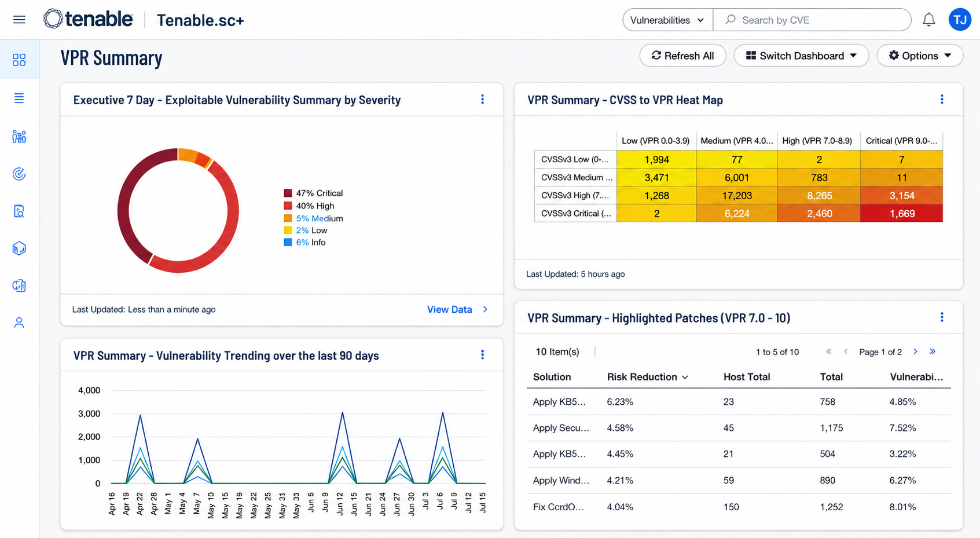Open CVSS to VPR Heat Map kebab menu
Image resolution: width=980 pixels, height=538 pixels.
942,100
